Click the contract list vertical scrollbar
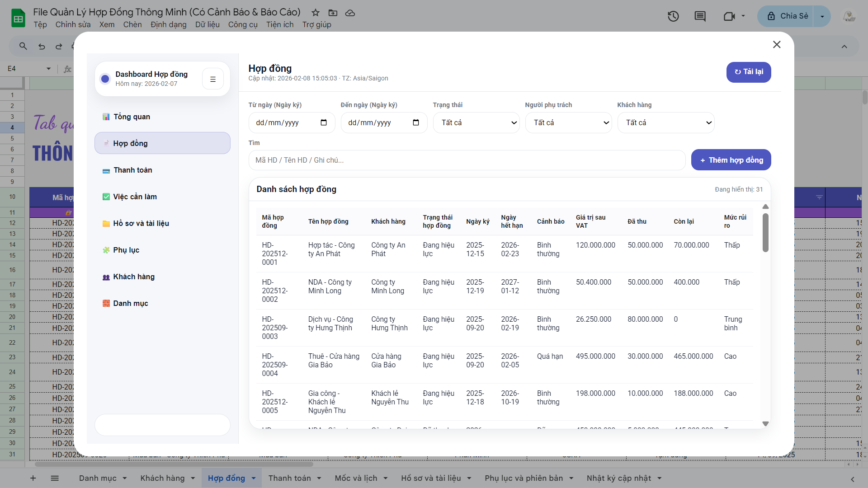868x488 pixels. click(x=765, y=233)
